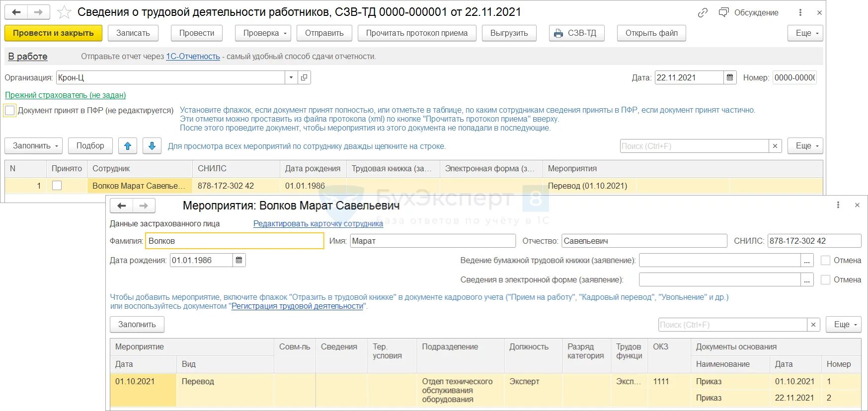The width and height of the screenshot is (868, 411).
Task: Open the top toolbar Еще menu
Action: [805, 33]
